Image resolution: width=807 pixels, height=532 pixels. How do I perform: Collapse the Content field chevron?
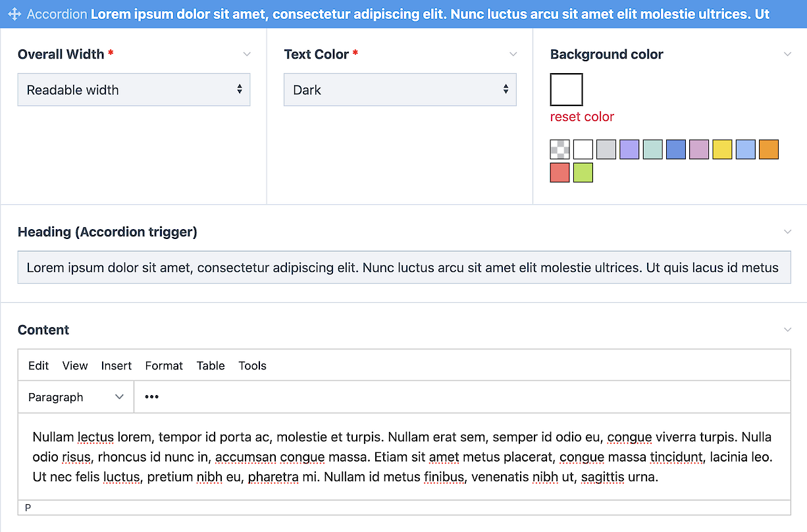point(787,330)
